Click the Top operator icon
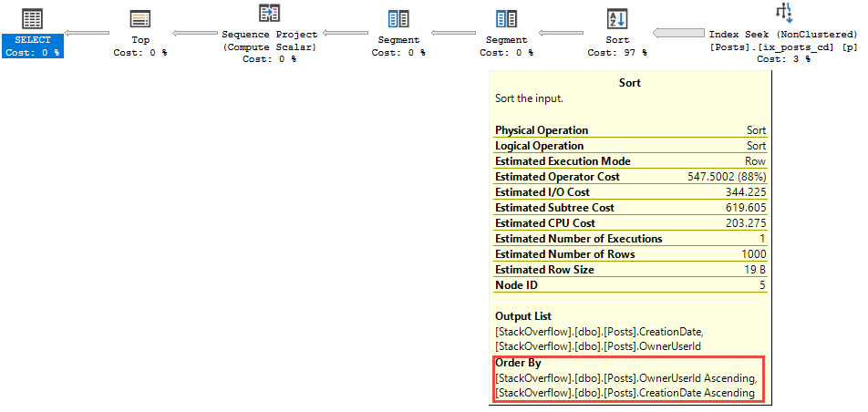The width and height of the screenshot is (868, 412). (x=140, y=18)
